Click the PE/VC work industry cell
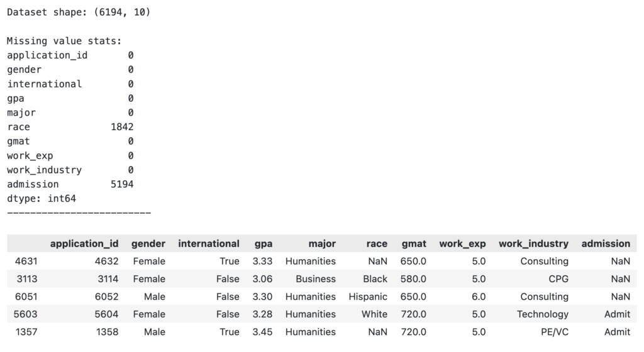 pos(553,331)
